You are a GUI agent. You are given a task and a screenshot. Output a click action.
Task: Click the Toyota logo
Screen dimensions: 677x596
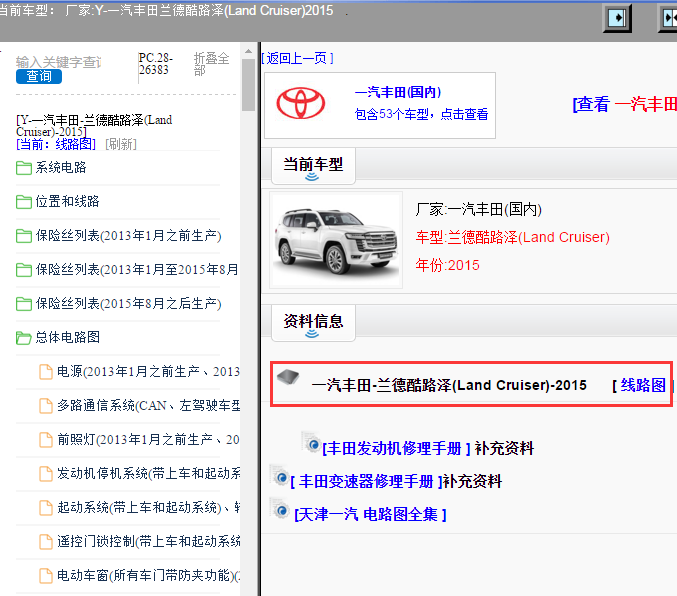(301, 104)
